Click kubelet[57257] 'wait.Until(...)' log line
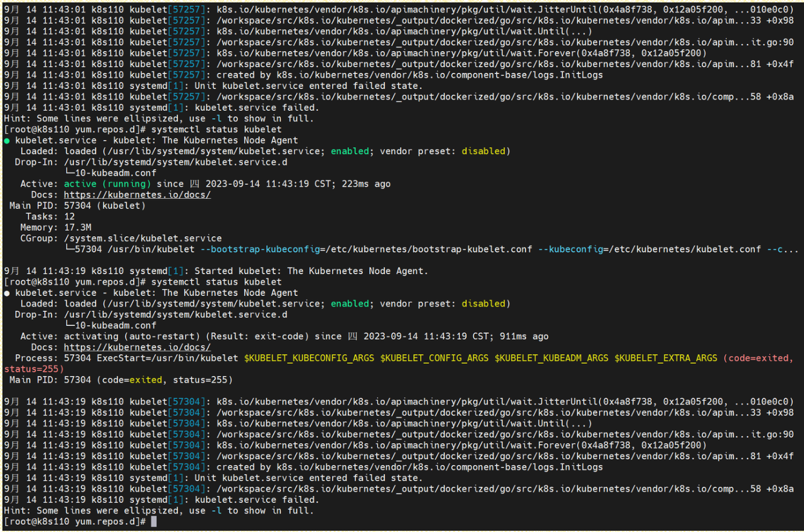The height and width of the screenshot is (532, 804). [298, 31]
